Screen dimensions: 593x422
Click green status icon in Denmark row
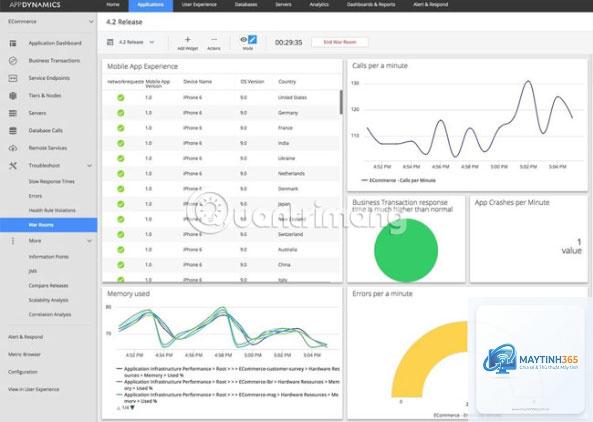pos(121,189)
